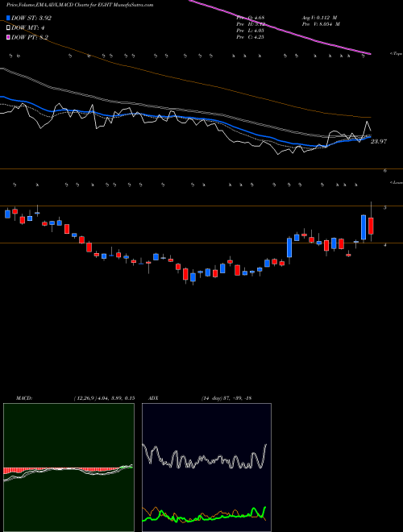Image resolution: width=403 pixels, height=532 pixels.
Task: Click the tall blue candle before the last candle
Action: [364, 227]
